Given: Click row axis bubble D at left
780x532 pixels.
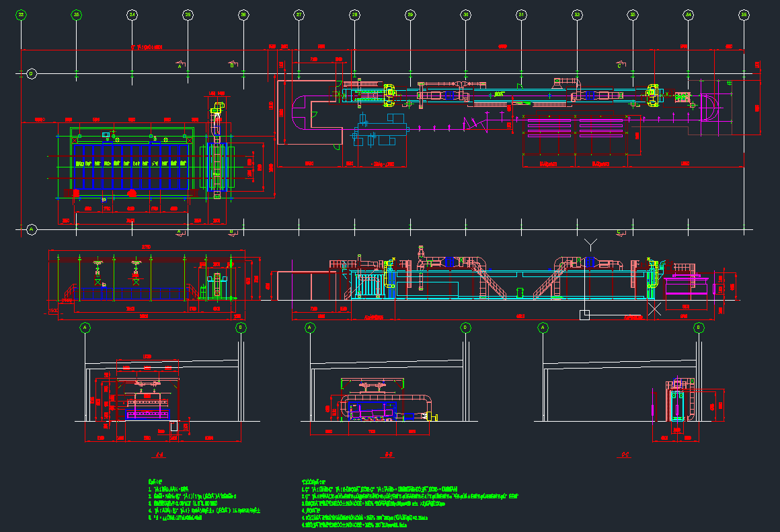Looking at the screenshot, I should [31, 73].
